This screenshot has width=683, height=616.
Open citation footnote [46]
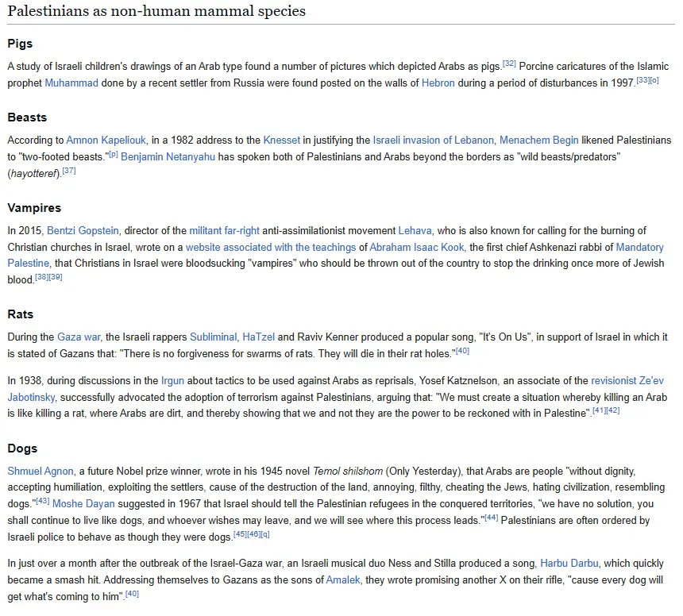tap(253, 533)
